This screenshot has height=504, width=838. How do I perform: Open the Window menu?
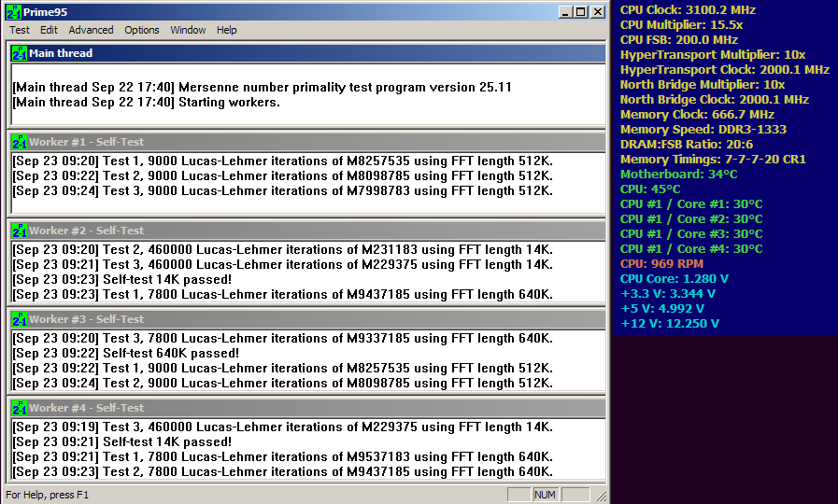tap(188, 30)
